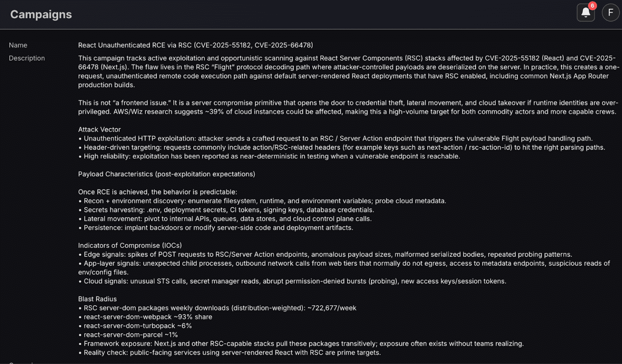Select the Payload Characteristics section heading
Screen dimensions: 622x364
tap(166, 174)
